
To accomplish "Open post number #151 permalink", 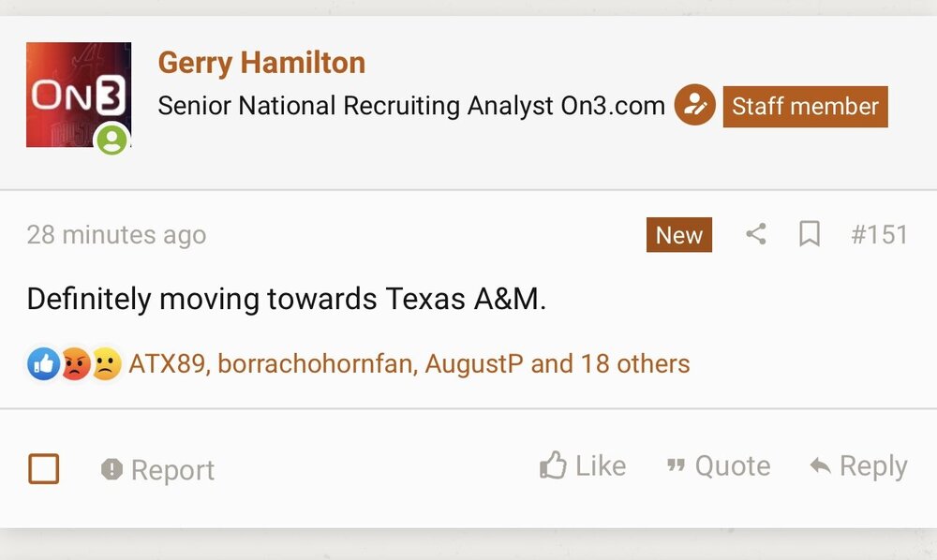I will pos(879,234).
